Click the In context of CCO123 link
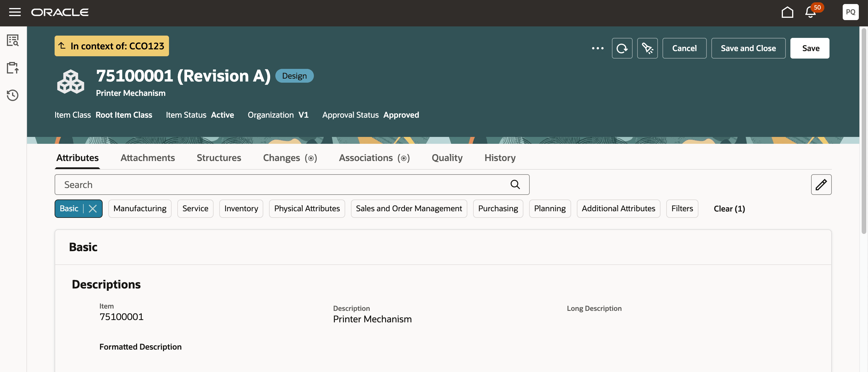868x372 pixels. point(112,46)
